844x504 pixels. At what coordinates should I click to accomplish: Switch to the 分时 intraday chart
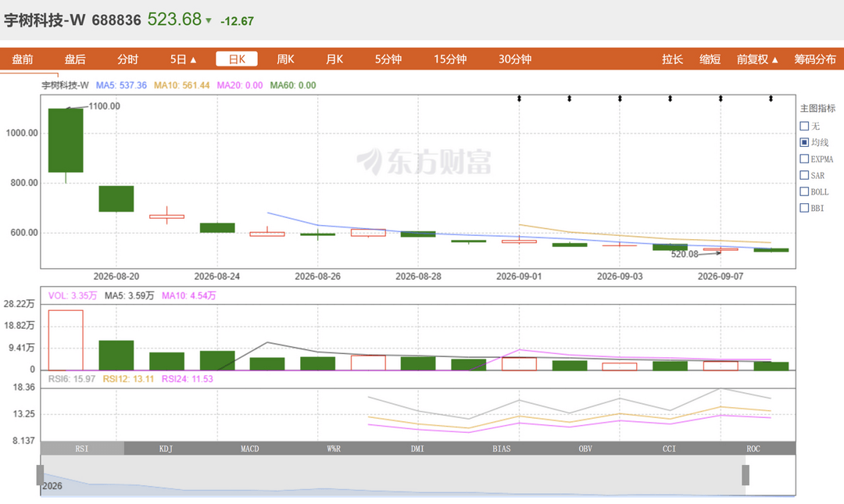(127, 59)
